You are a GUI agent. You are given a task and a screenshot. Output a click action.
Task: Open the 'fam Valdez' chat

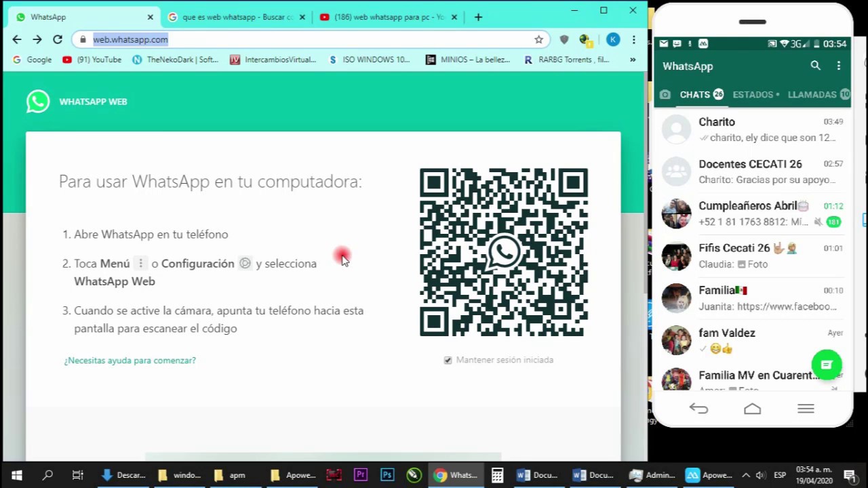pos(752,340)
